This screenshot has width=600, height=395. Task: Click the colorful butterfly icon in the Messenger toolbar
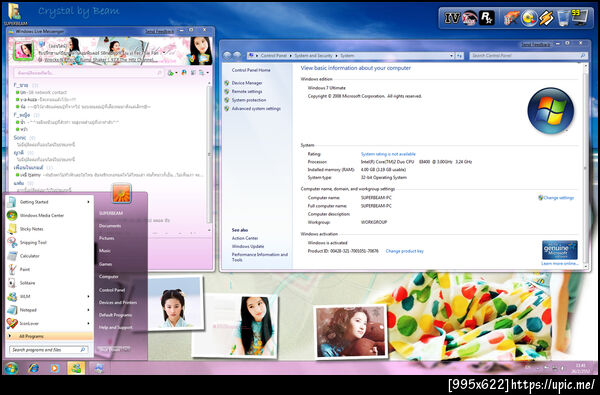pyautogui.click(x=184, y=72)
